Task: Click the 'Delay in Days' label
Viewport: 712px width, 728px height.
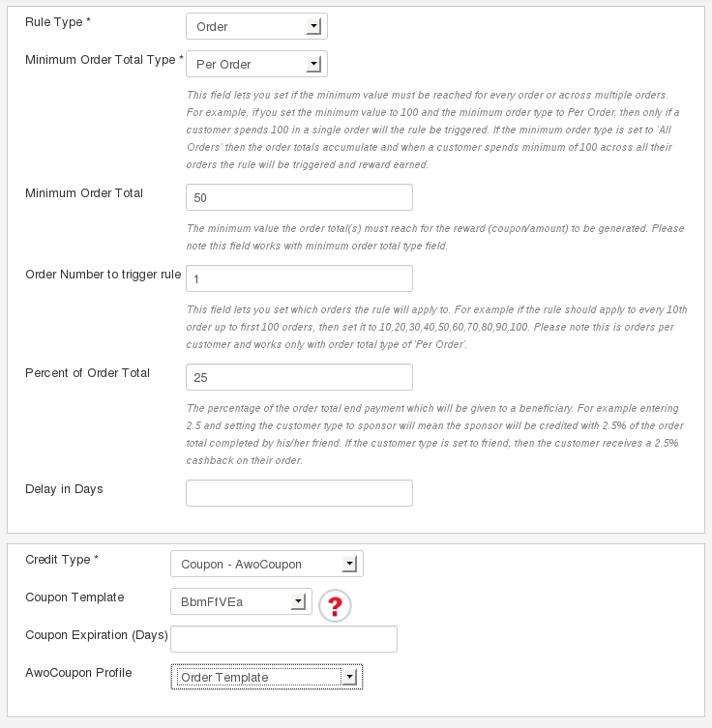Action: pos(64,489)
